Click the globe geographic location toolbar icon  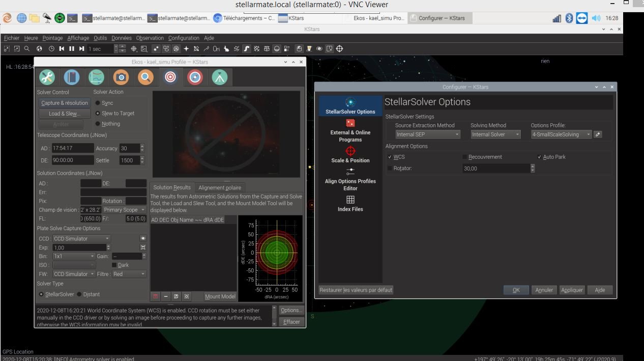[x=40, y=49]
